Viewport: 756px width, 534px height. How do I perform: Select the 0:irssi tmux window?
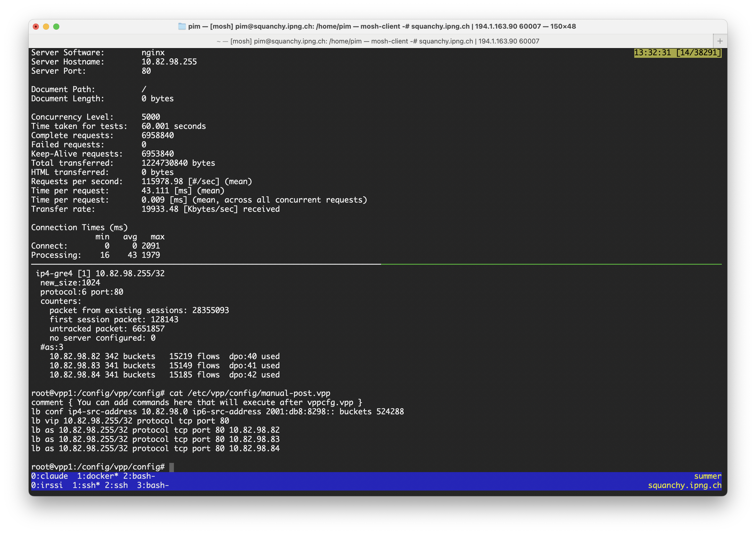(47, 485)
